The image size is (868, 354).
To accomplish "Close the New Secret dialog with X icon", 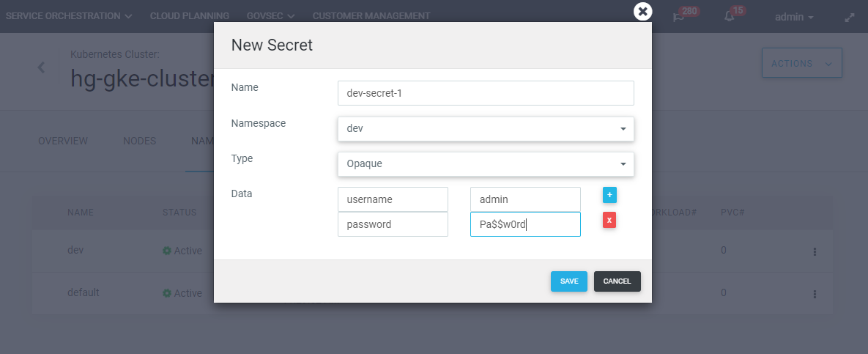I will tap(642, 11).
